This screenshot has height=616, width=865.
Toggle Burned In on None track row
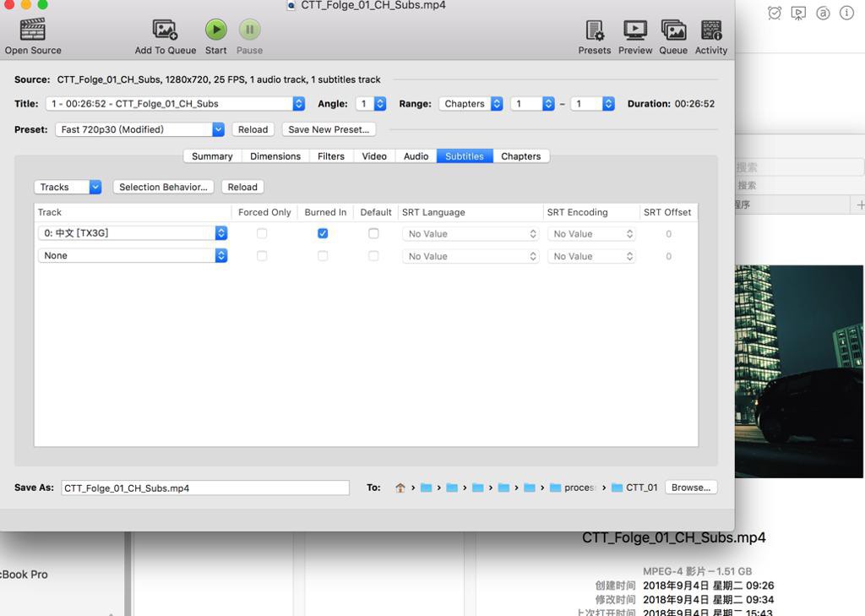[x=323, y=256]
